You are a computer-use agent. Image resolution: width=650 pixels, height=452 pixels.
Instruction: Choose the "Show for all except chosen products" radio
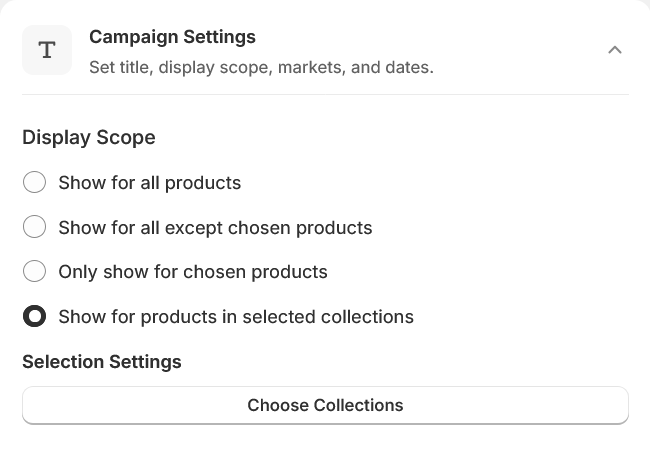[34, 227]
